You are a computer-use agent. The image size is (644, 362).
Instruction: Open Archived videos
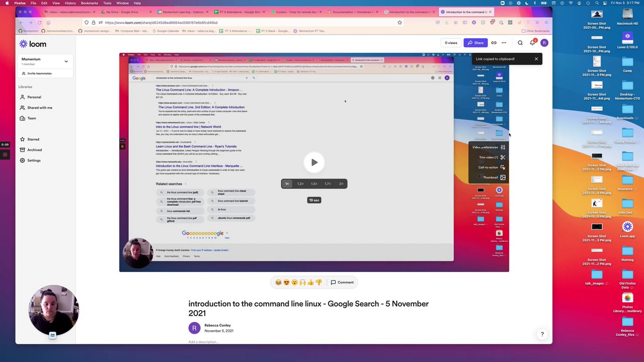[31, 150]
